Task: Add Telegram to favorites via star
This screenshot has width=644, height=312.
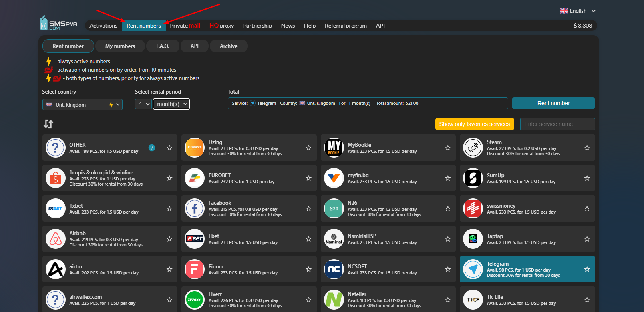Action: pos(587,269)
